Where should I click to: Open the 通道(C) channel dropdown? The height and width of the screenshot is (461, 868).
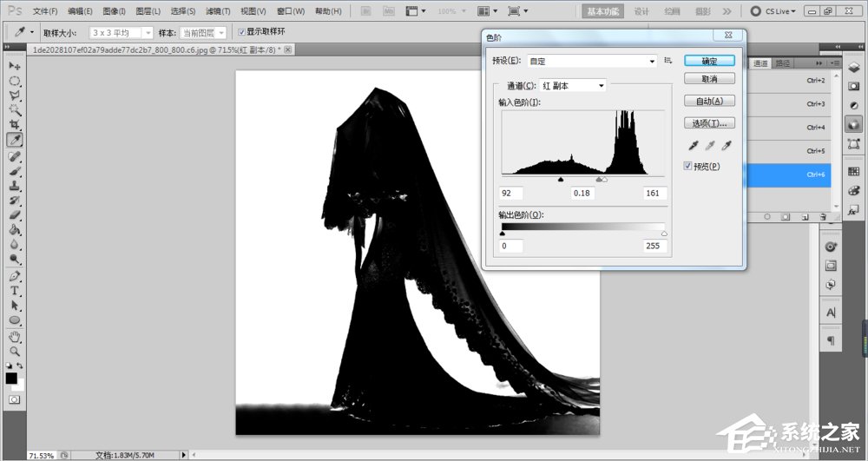tap(573, 85)
